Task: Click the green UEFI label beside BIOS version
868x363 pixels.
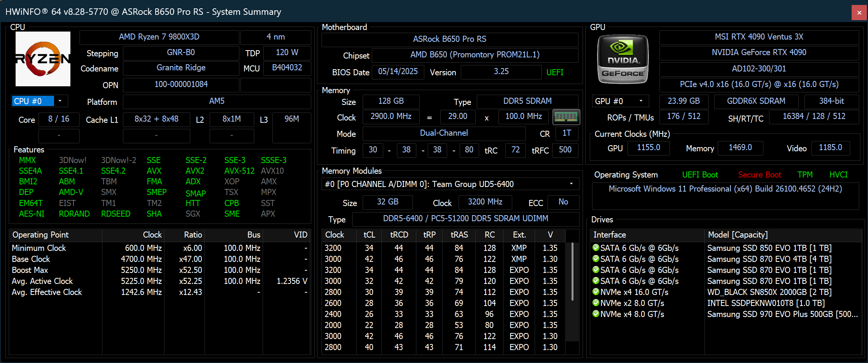Action: click(x=555, y=72)
